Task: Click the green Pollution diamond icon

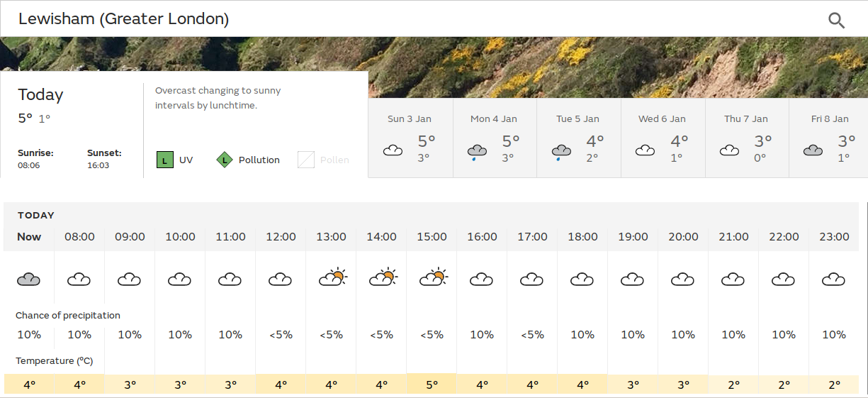Action: point(225,160)
